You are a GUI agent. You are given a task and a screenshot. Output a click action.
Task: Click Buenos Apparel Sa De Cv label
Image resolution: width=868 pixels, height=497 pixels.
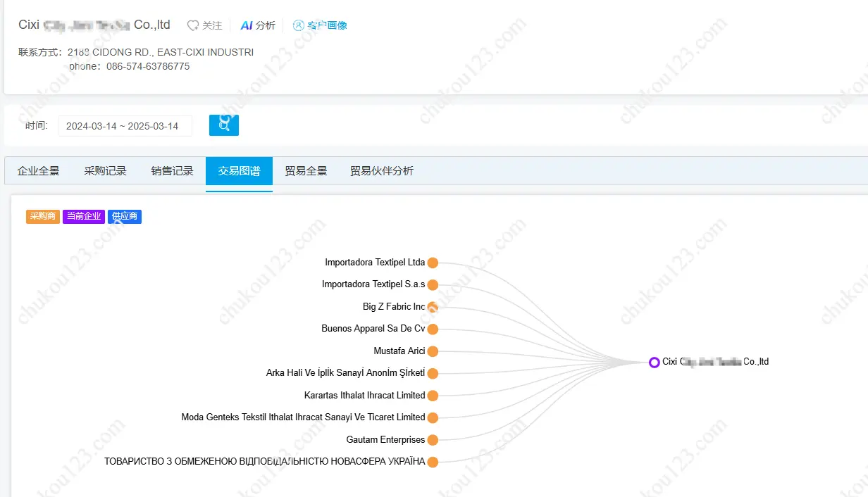pos(373,329)
